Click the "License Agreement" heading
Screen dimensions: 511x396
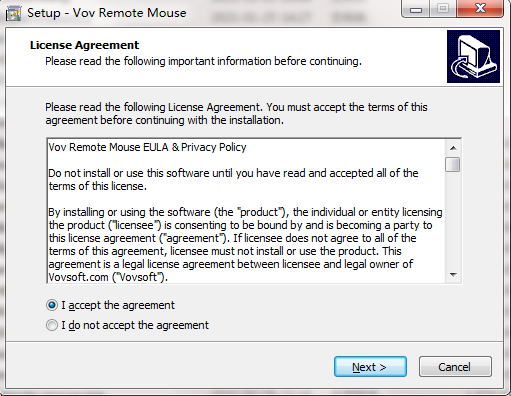coord(84,45)
